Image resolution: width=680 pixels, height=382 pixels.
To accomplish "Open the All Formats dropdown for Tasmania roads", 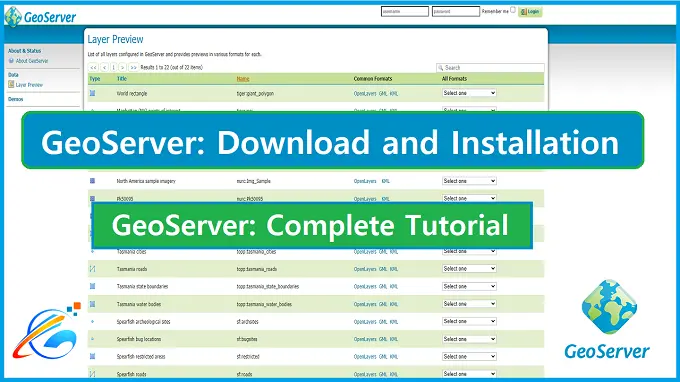I will 469,268.
